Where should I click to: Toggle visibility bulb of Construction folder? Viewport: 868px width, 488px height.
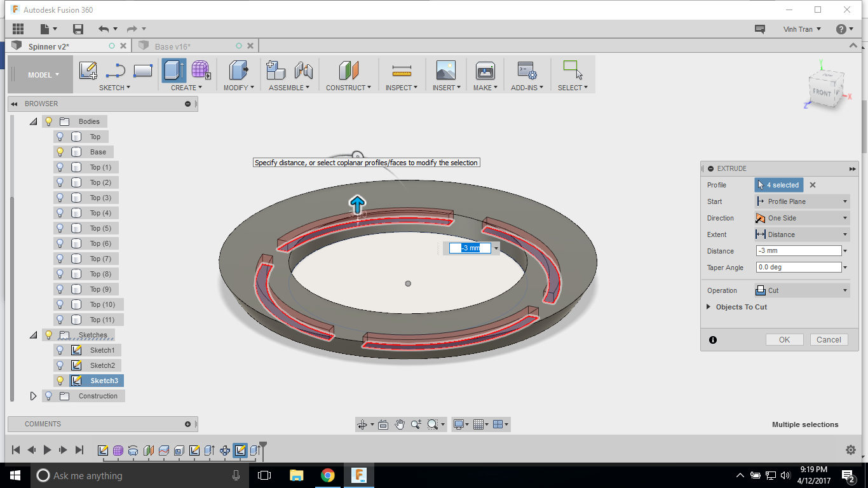coord(48,396)
